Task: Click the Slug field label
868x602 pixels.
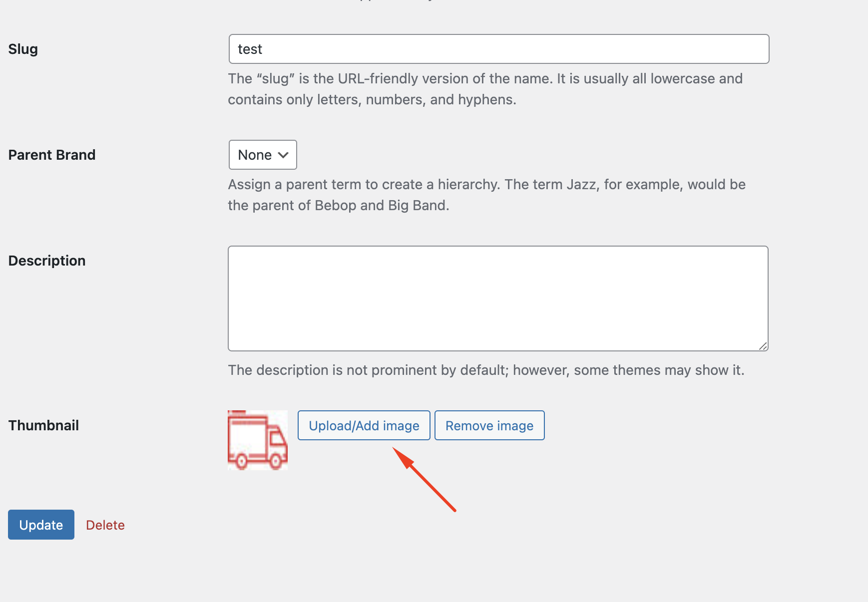Action: 23,49
